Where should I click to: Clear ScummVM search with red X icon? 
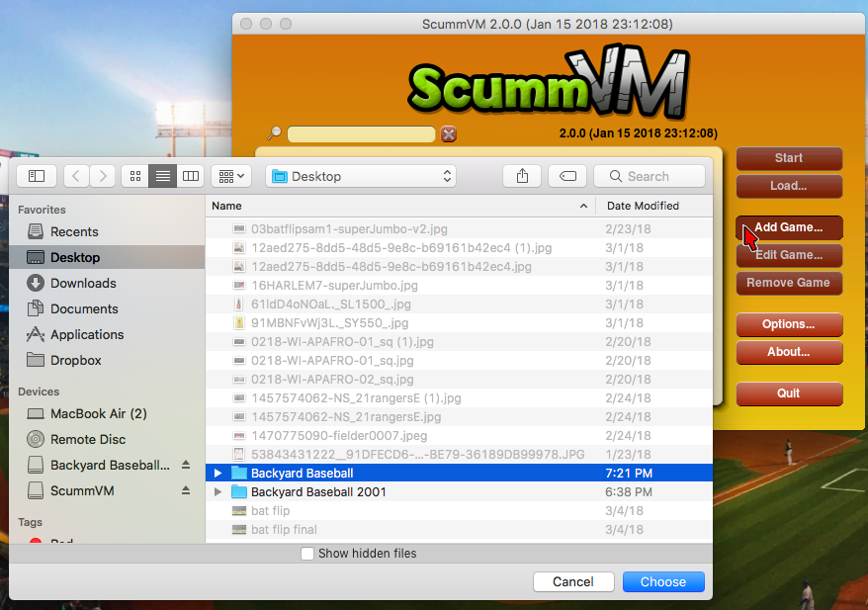coord(449,134)
